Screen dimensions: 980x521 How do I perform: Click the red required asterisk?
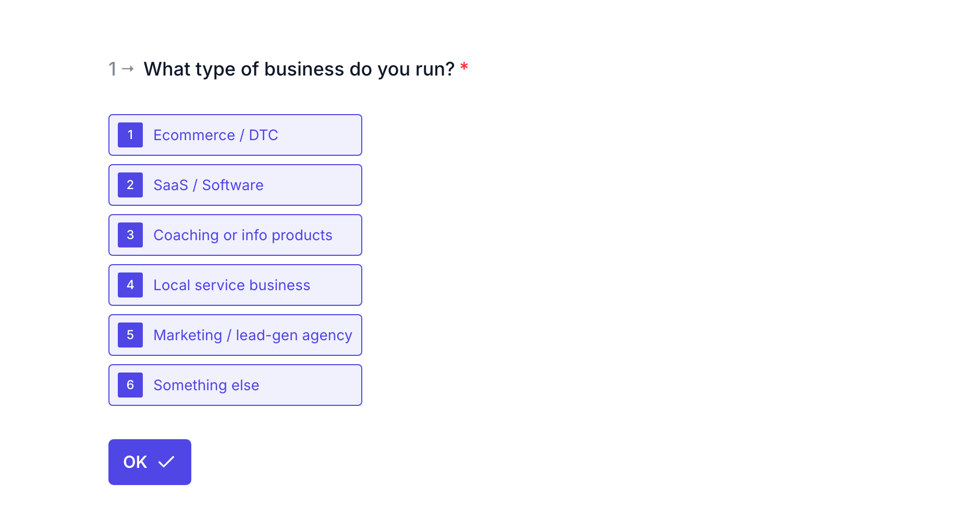pos(464,66)
